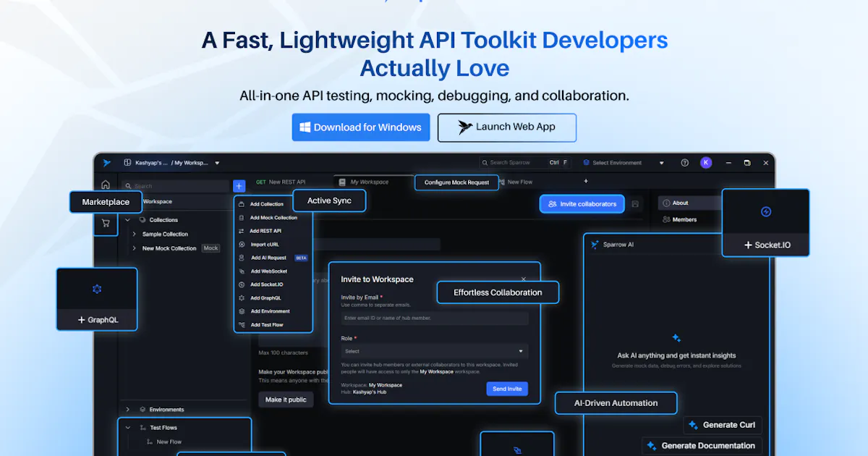
Task: Choose Add REST API menu entry
Action: click(x=273, y=231)
